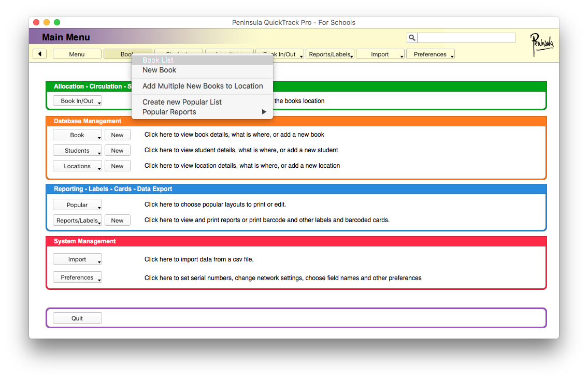Open Preferences dropdown in System Management
The height and width of the screenshot is (380, 588).
(x=77, y=277)
